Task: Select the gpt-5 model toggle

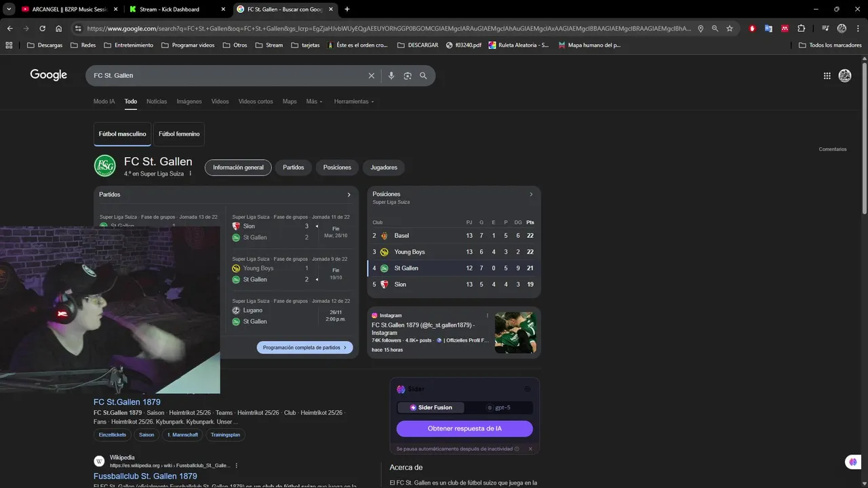Action: point(498,407)
